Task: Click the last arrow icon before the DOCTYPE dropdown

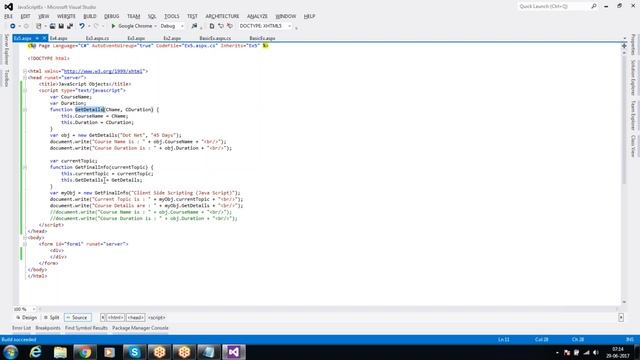Action: 230,26
